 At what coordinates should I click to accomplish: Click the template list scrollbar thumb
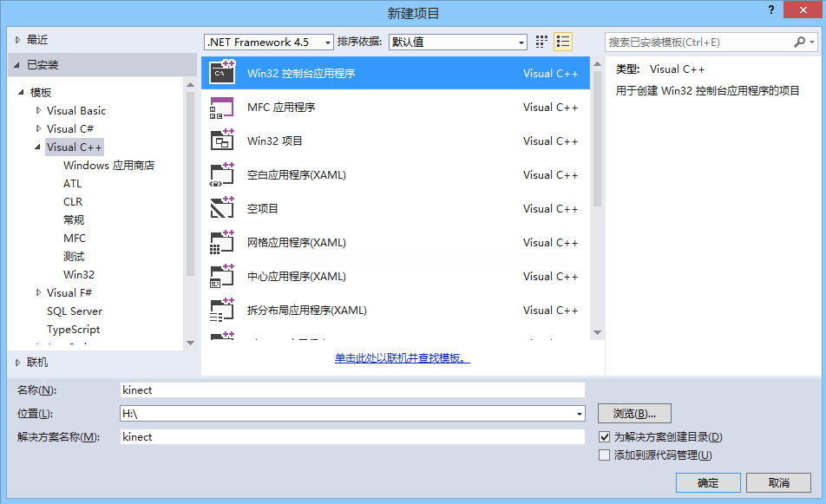pos(597,139)
